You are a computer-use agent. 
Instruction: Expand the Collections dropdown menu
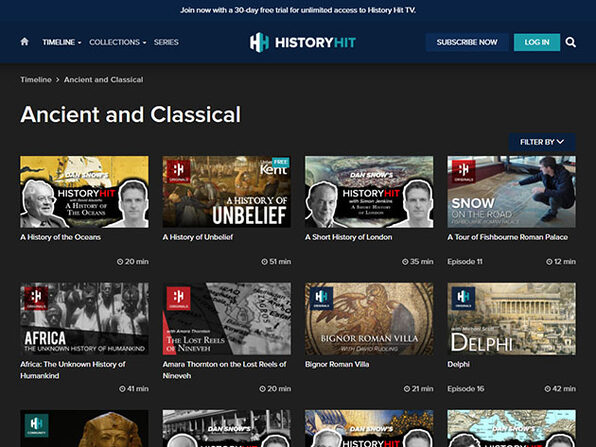[117, 42]
